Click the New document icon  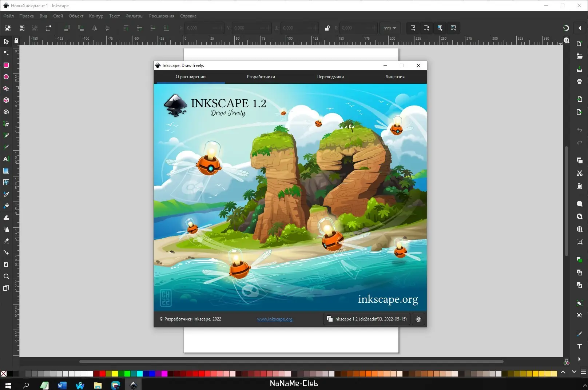(579, 44)
